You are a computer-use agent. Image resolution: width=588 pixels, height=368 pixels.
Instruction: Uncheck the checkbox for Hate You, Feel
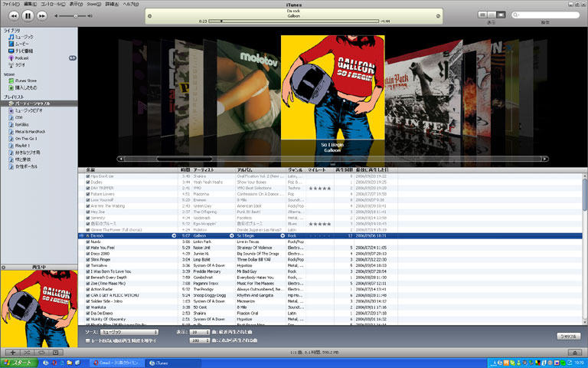pos(88,247)
